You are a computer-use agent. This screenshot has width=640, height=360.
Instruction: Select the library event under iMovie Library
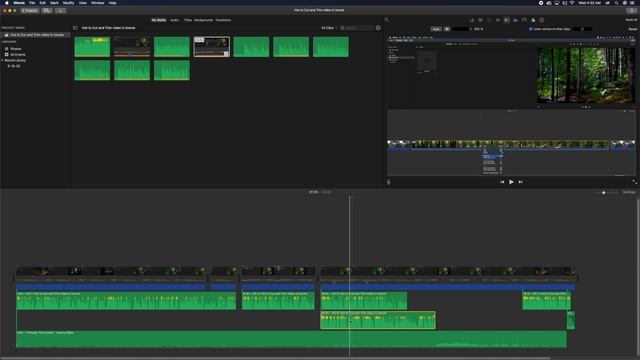[13, 66]
